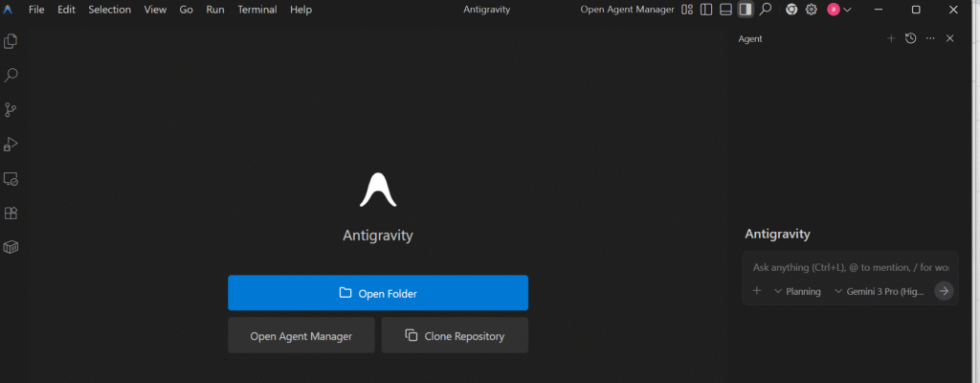Toggle the primary side bar
Screen dimensions: 980x383
(706, 10)
